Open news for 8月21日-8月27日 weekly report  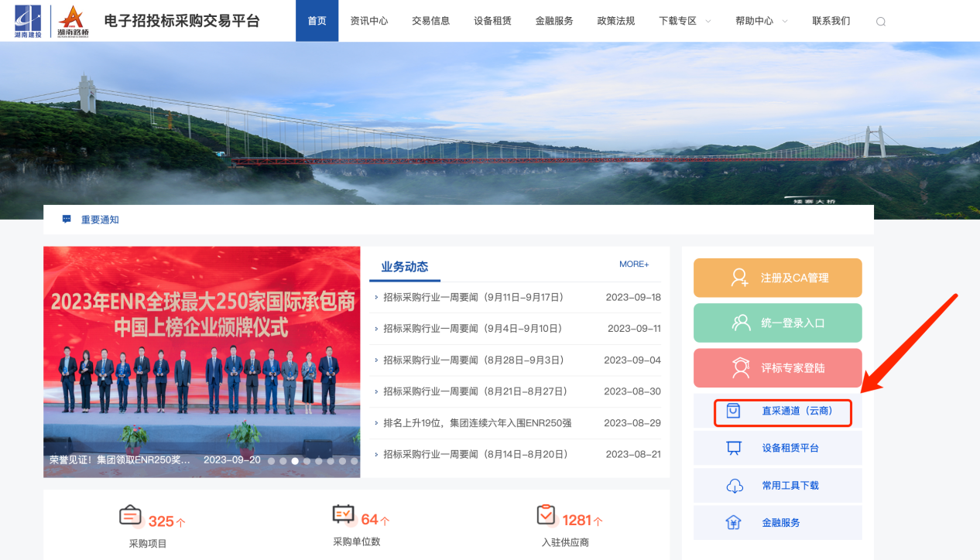point(475,391)
